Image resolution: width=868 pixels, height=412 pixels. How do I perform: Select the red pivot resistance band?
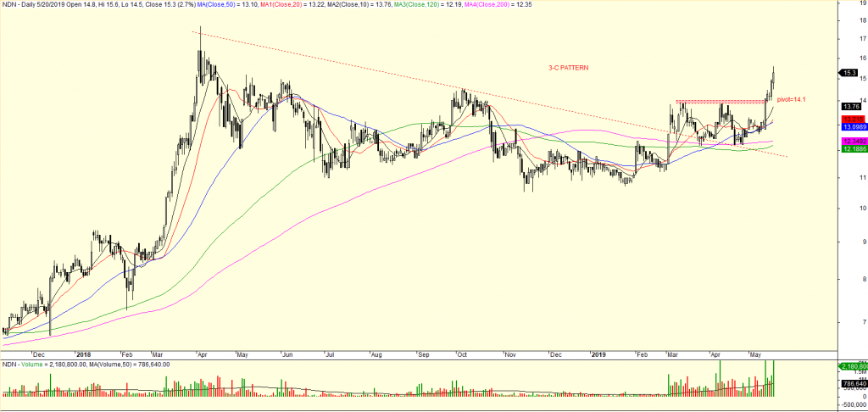721,102
